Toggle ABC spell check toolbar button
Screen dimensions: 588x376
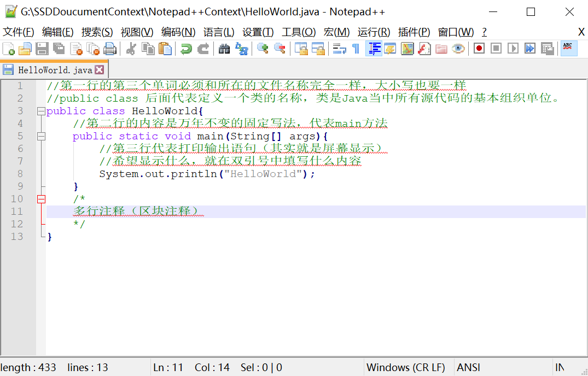(x=568, y=49)
